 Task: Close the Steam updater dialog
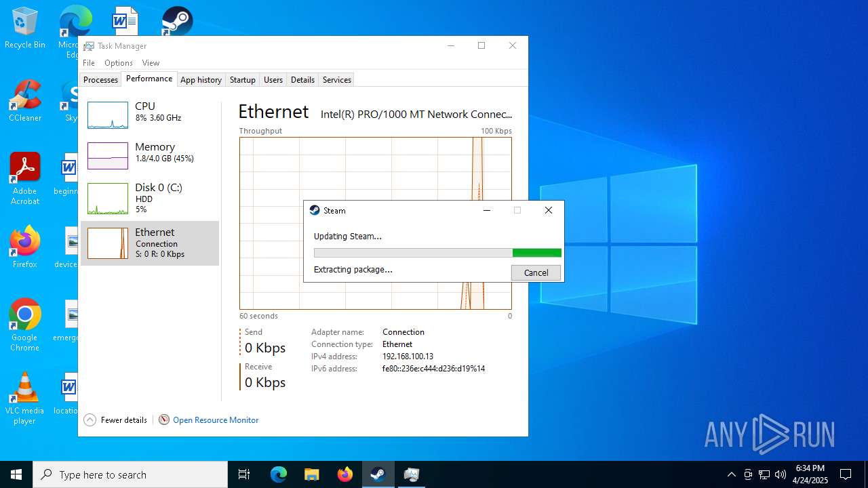pos(549,211)
